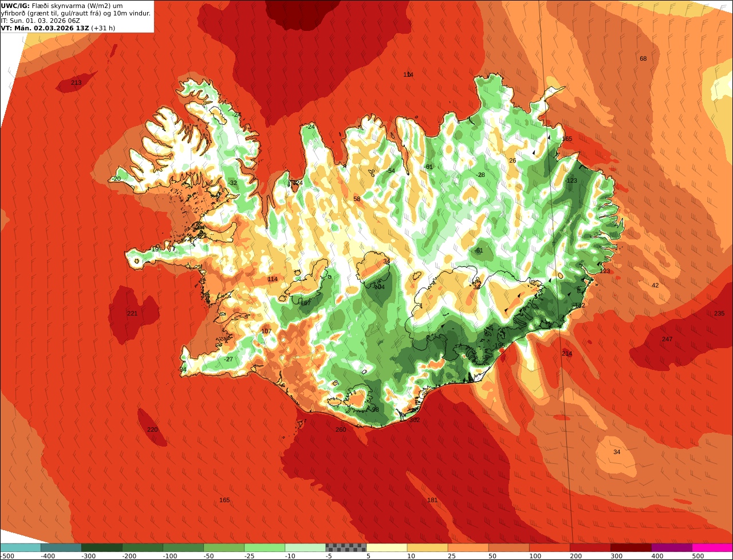Image resolution: width=733 pixels, height=560 pixels.
Task: Select the map value '-28'
Action: [x=480, y=175]
